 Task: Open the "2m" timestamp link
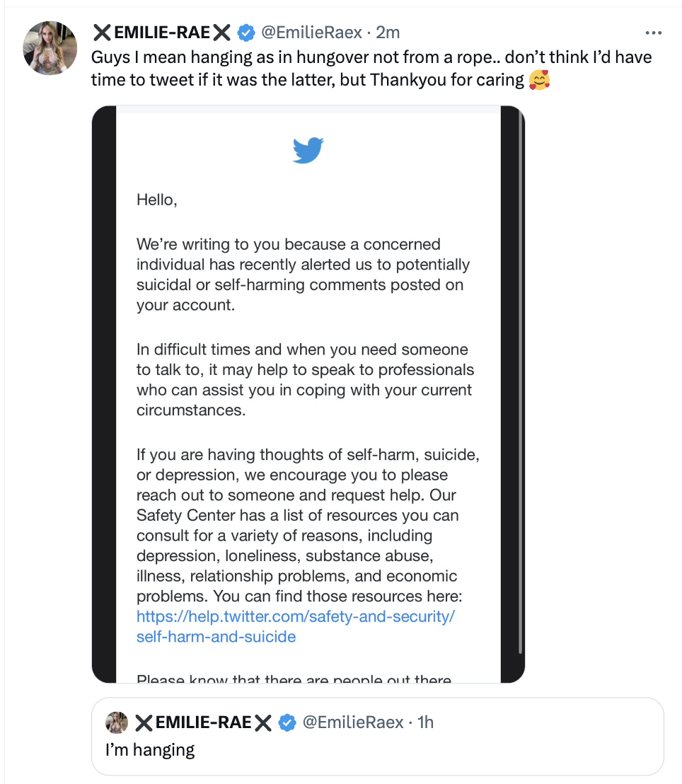(388, 33)
